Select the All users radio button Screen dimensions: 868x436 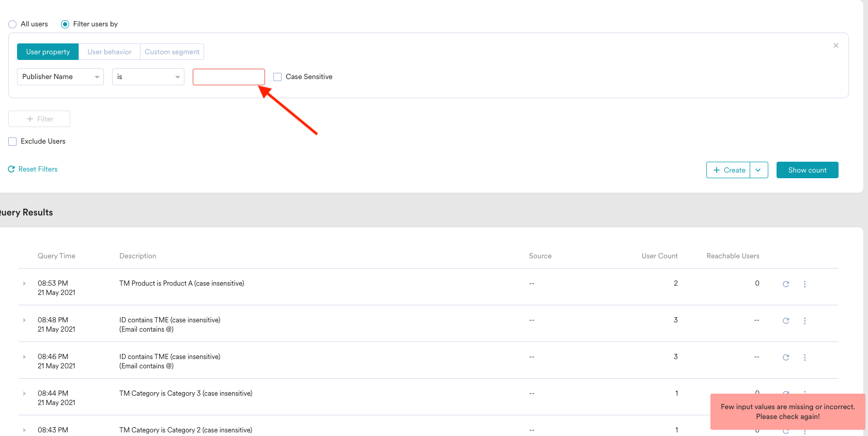tap(12, 24)
